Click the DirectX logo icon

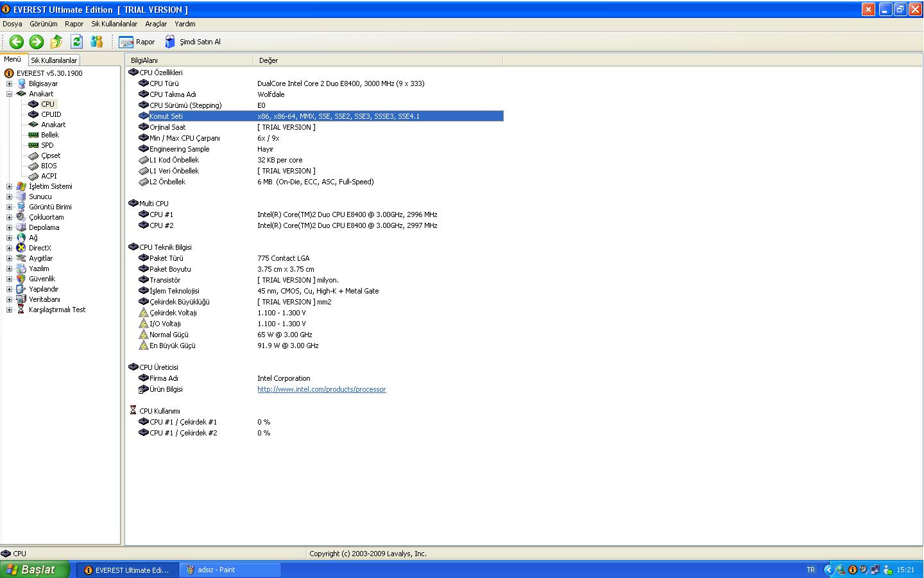coord(21,248)
